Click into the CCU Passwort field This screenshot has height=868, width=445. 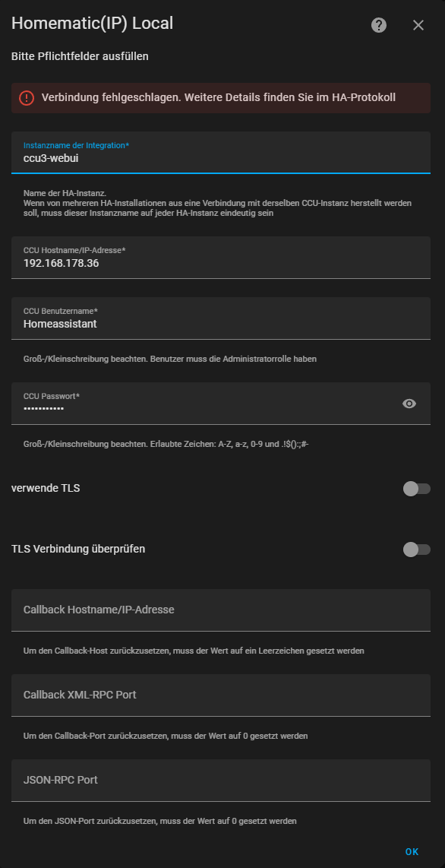pyautogui.click(x=204, y=404)
